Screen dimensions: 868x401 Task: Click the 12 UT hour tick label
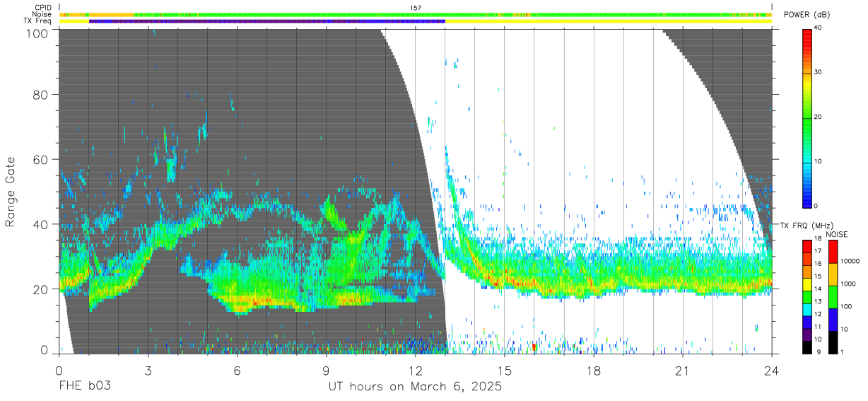tap(416, 371)
